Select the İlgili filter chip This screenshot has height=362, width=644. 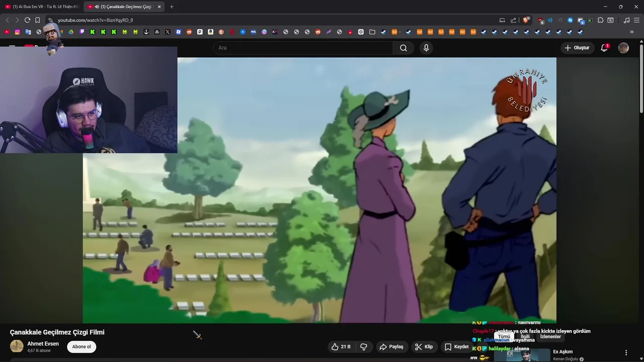pyautogui.click(x=525, y=336)
